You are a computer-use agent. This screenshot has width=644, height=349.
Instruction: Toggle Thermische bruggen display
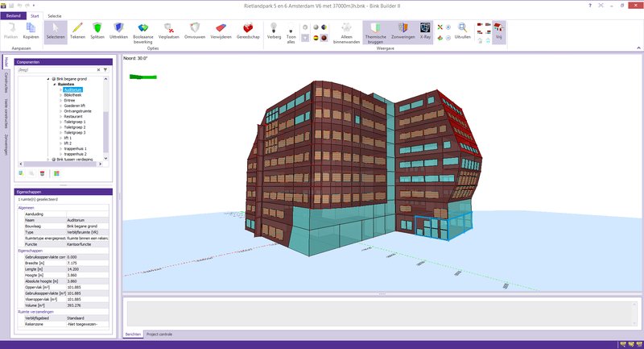click(x=375, y=33)
